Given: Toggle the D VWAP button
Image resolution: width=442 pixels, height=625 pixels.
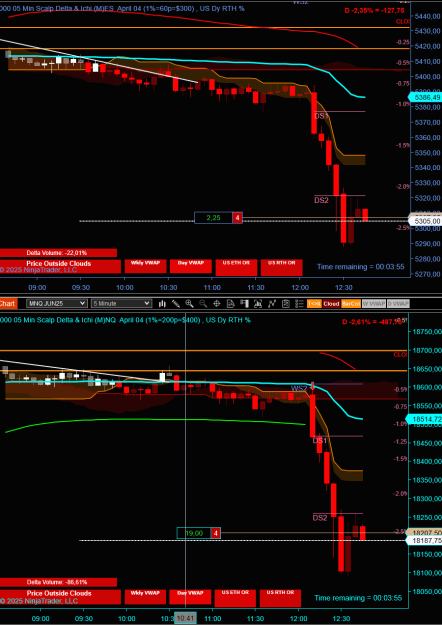Looking at the screenshot, I should coord(399,304).
